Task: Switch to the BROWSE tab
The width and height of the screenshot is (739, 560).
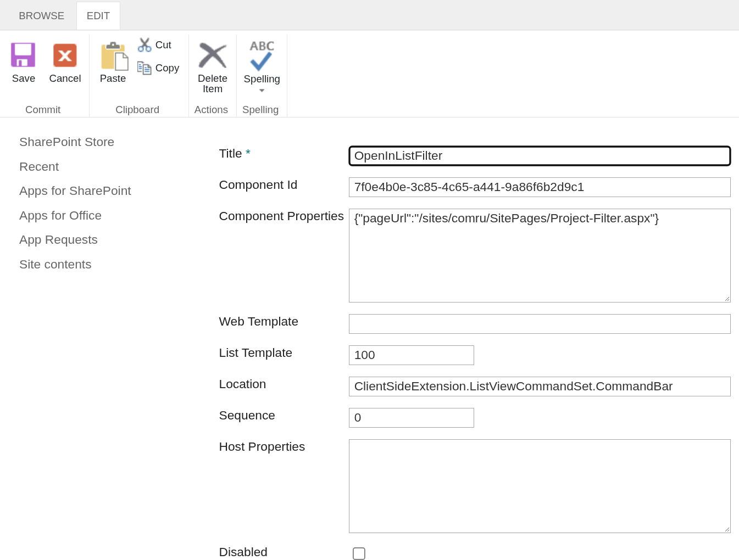Action: coord(42,16)
